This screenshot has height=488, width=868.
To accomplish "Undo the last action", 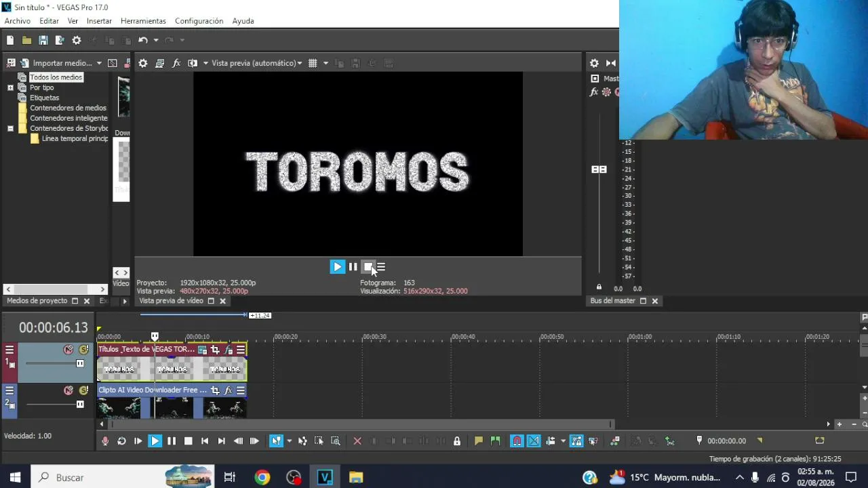I will tap(142, 41).
